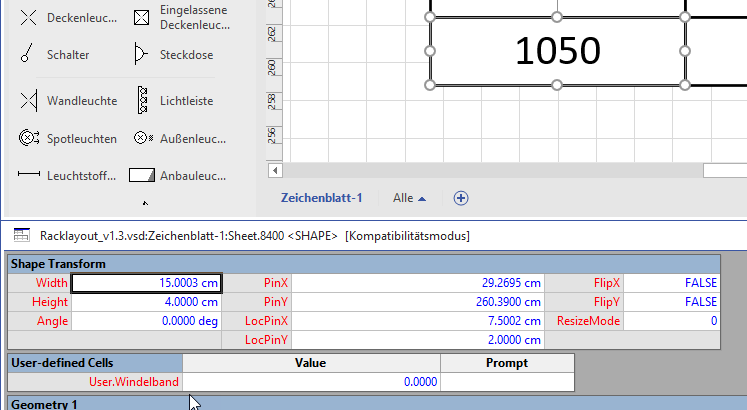Choose the Außenleuchte shape icon
Screen dimensions: 747x410
(x=143, y=138)
